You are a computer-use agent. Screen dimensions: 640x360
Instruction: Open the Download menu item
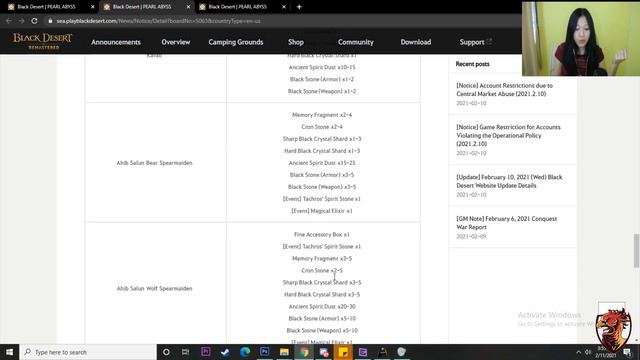pyautogui.click(x=416, y=42)
